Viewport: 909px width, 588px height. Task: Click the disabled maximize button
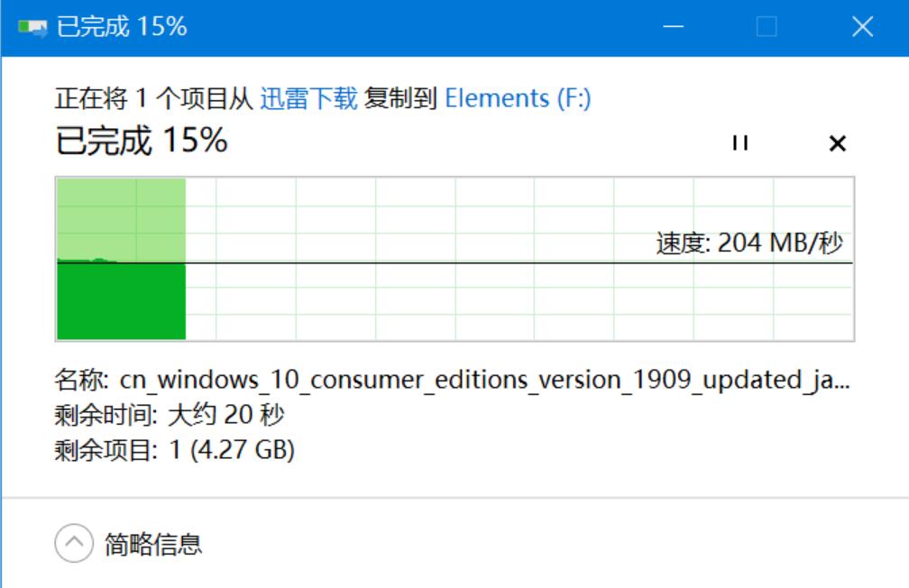click(x=767, y=27)
